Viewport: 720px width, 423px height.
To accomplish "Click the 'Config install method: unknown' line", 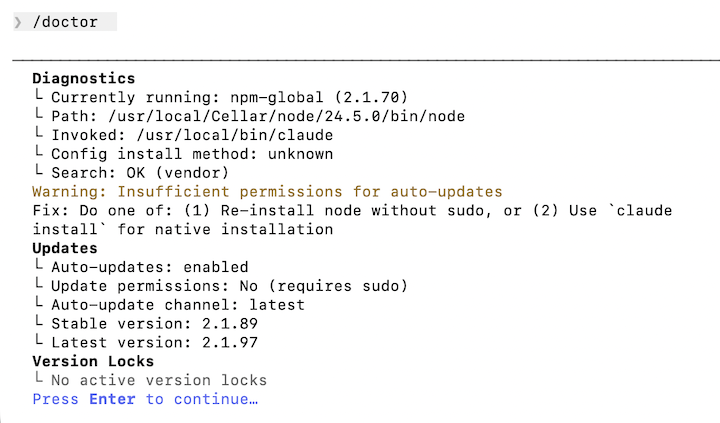I will pyautogui.click(x=192, y=154).
